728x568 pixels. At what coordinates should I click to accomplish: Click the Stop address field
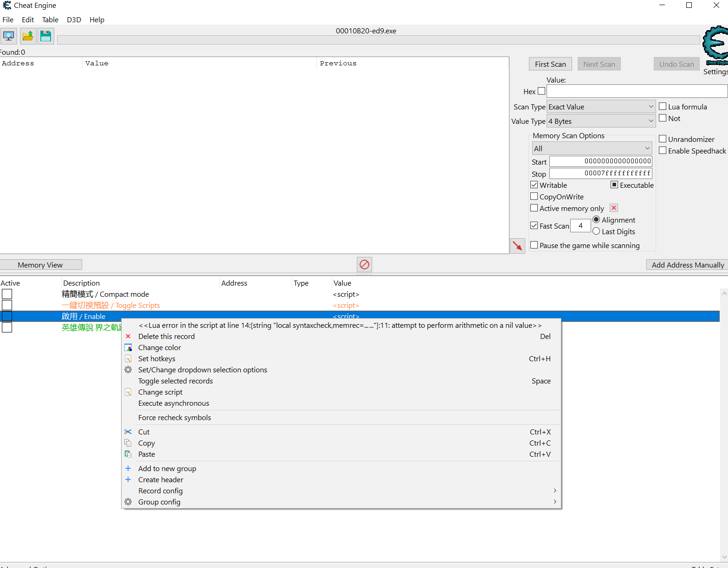[601, 173]
